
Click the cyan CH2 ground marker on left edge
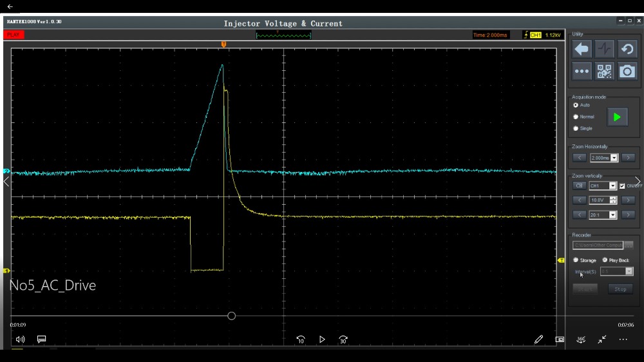pos(6,171)
